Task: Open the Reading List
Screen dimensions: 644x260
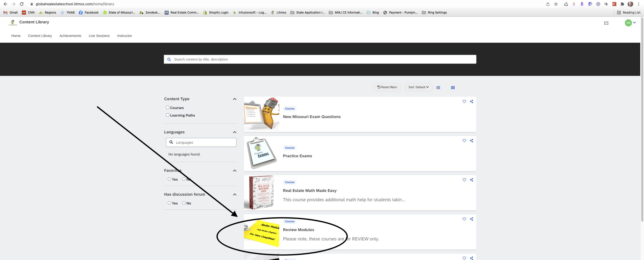Action: click(x=628, y=13)
